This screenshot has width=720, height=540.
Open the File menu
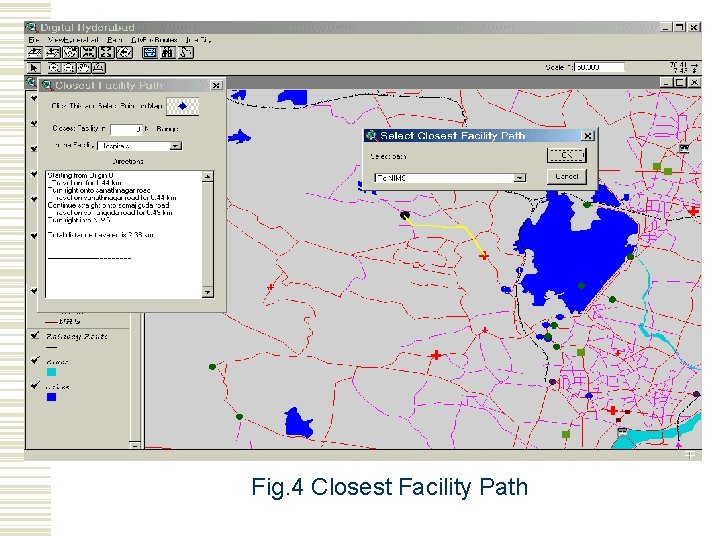point(34,40)
